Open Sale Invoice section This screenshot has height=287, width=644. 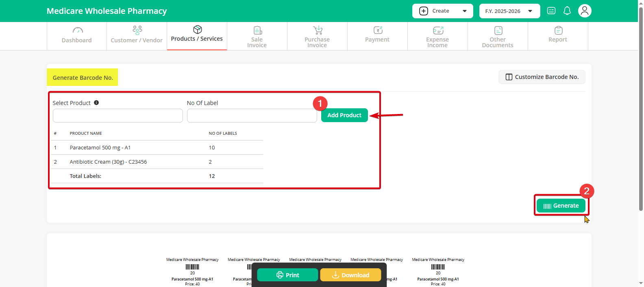(257, 36)
